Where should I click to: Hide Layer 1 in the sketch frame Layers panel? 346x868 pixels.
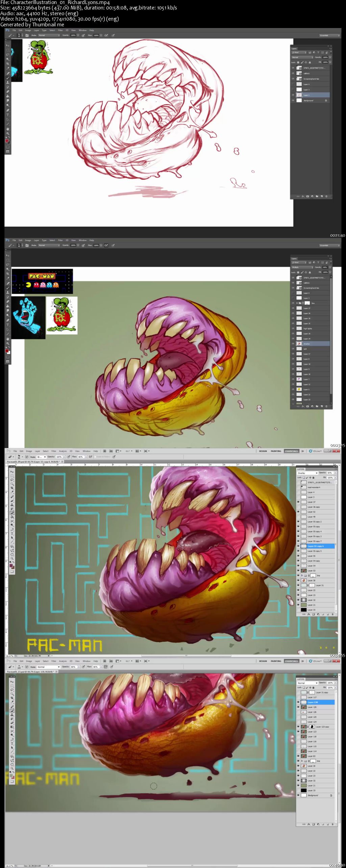pos(293,95)
